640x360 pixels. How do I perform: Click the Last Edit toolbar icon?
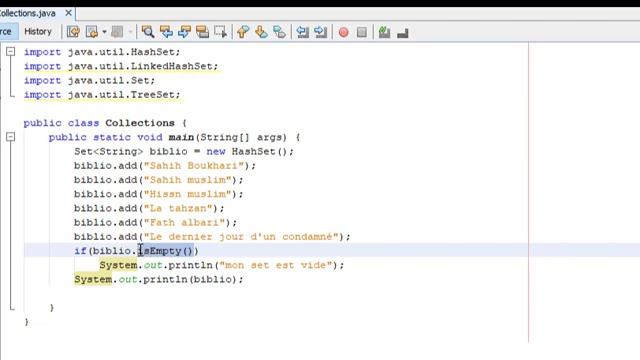(x=73, y=32)
